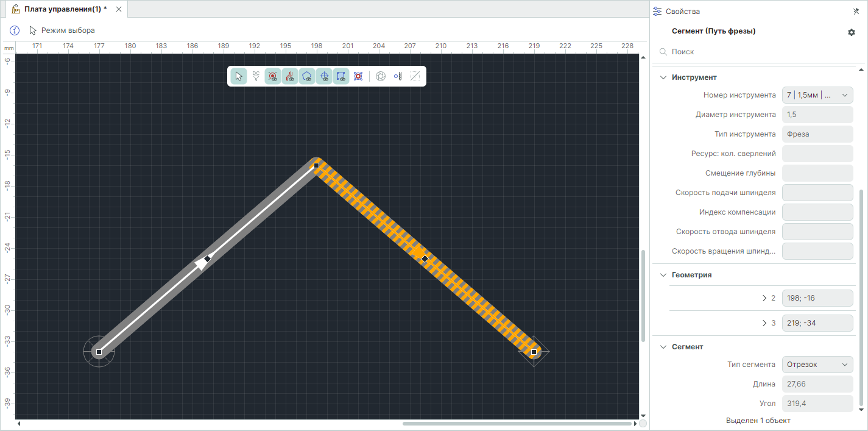868x431 pixels.
Task: Expand geometry point 2 coordinates
Action: [x=764, y=298]
